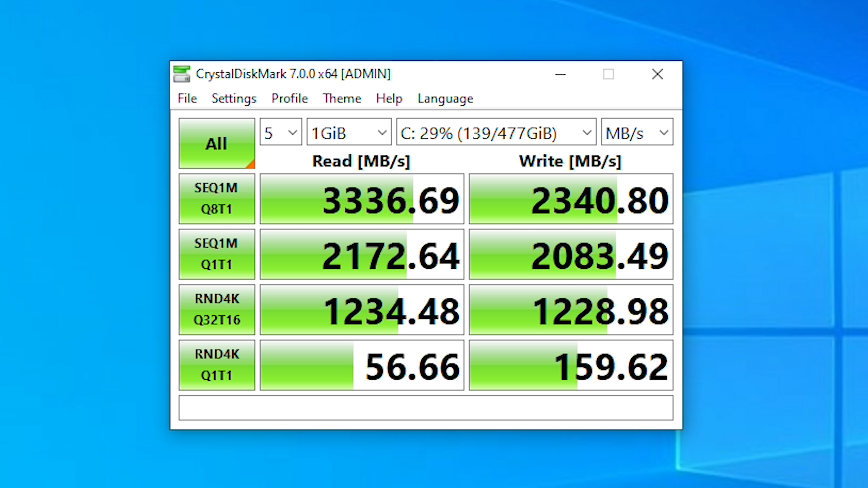Open the Help menu
The height and width of the screenshot is (488, 868).
[389, 98]
